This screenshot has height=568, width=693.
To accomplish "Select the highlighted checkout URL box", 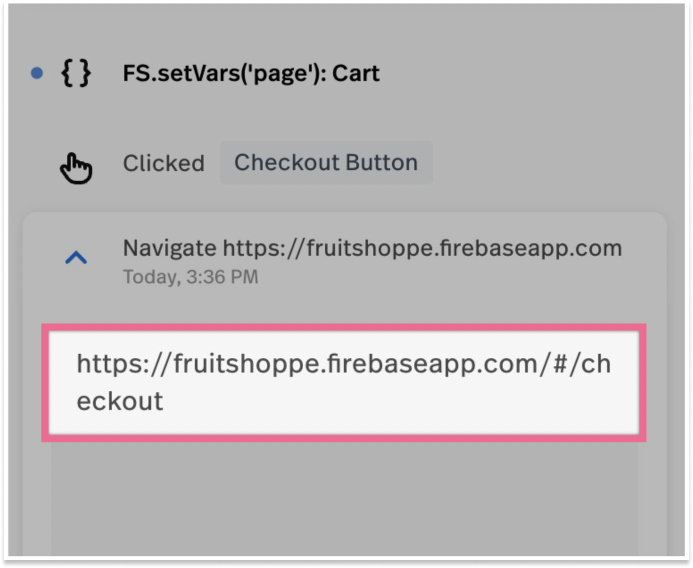I will (344, 382).
